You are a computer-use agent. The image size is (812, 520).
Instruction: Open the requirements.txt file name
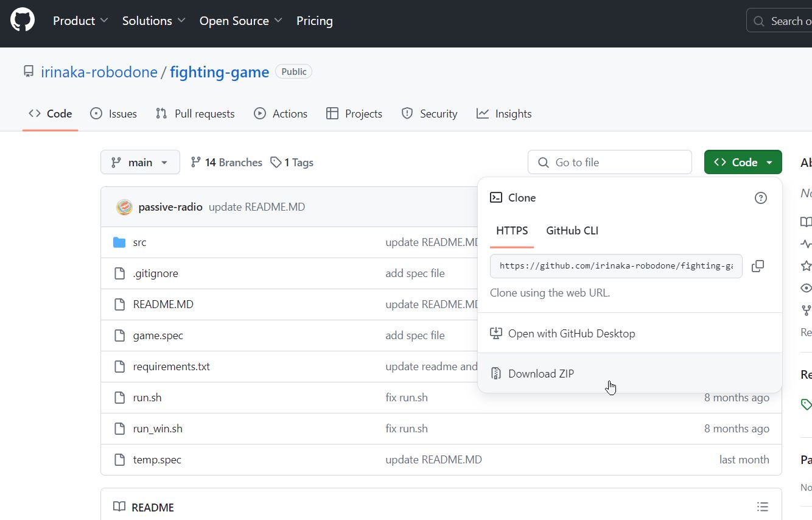tap(172, 367)
